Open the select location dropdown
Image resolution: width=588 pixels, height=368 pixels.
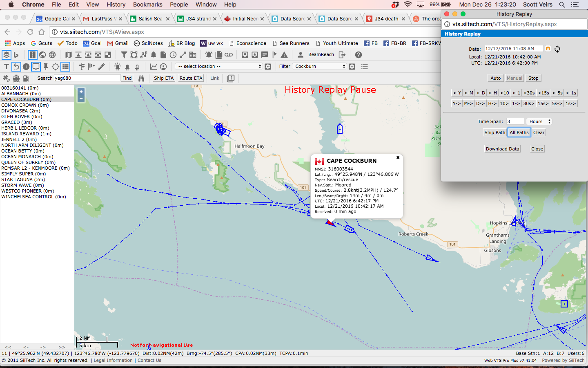218,66
